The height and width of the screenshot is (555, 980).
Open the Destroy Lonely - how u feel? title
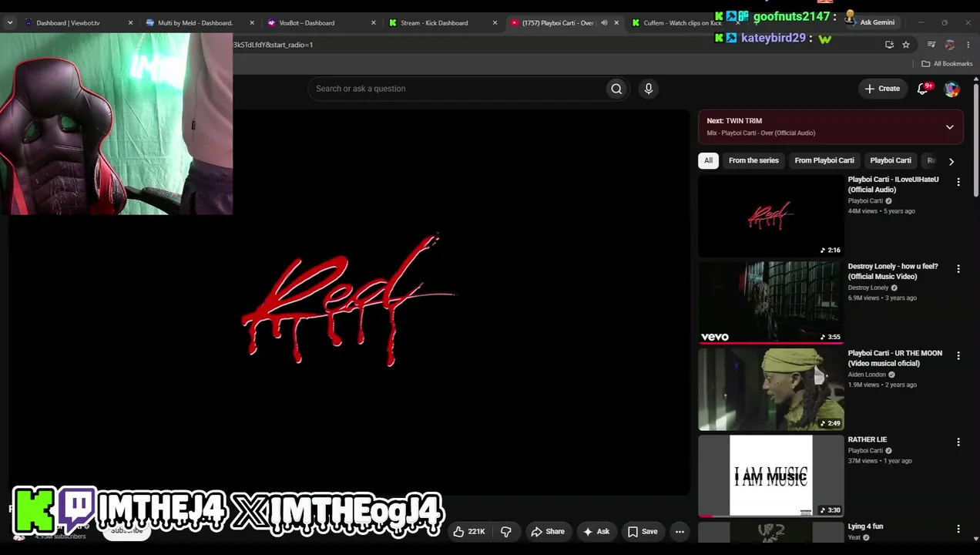click(x=893, y=271)
